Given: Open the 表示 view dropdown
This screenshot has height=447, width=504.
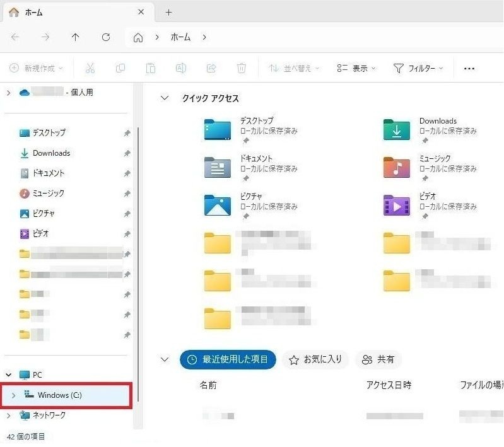Looking at the screenshot, I should pos(356,68).
